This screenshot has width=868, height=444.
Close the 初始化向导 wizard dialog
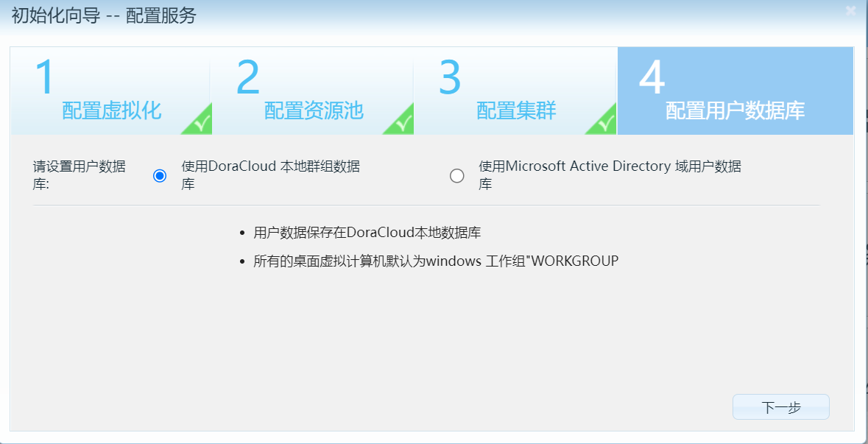(x=850, y=11)
